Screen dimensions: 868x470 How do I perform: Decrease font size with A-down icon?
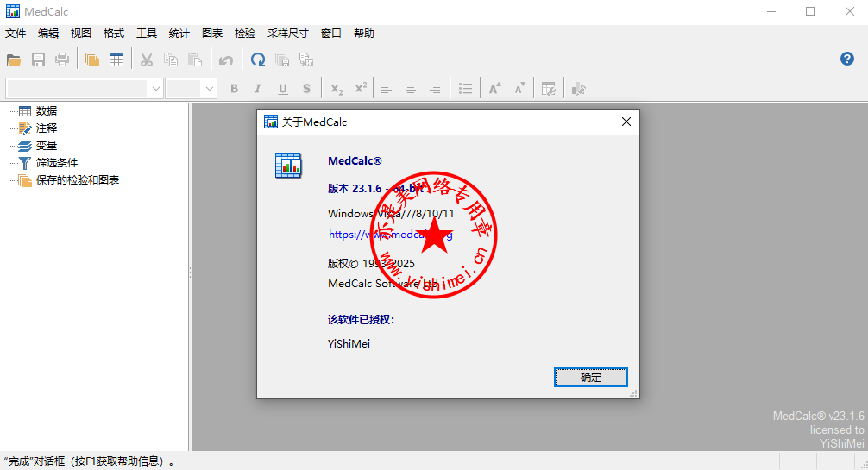(x=519, y=89)
